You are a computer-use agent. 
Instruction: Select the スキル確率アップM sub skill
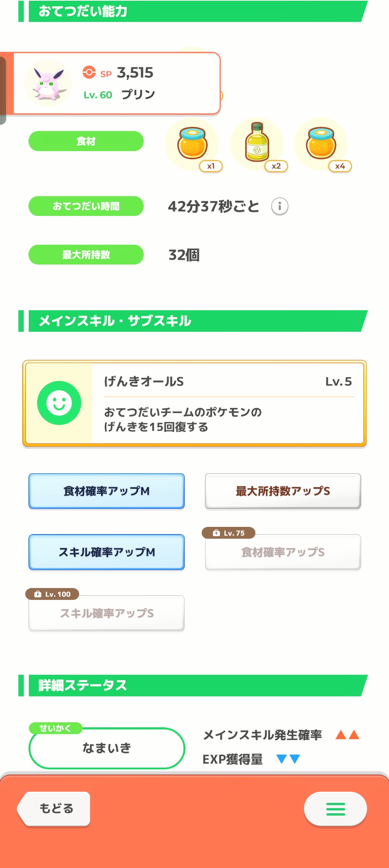coord(107,552)
